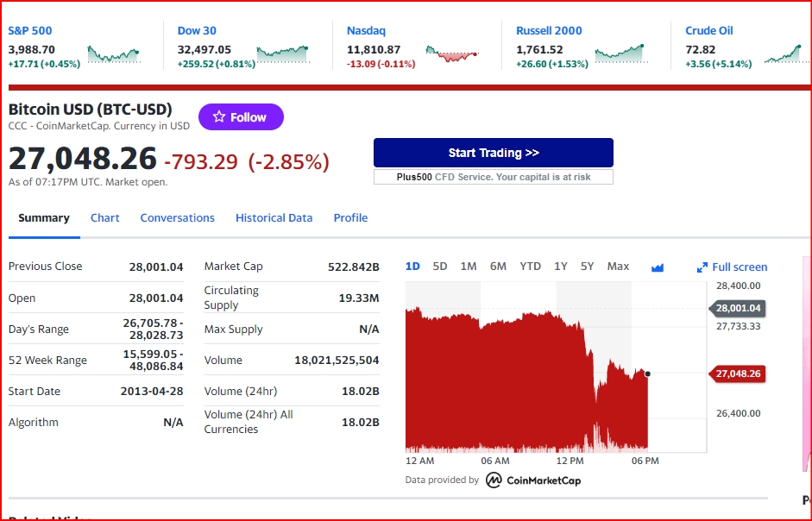This screenshot has height=521, width=812.
Task: Select the 5D chart range
Action: click(x=440, y=267)
